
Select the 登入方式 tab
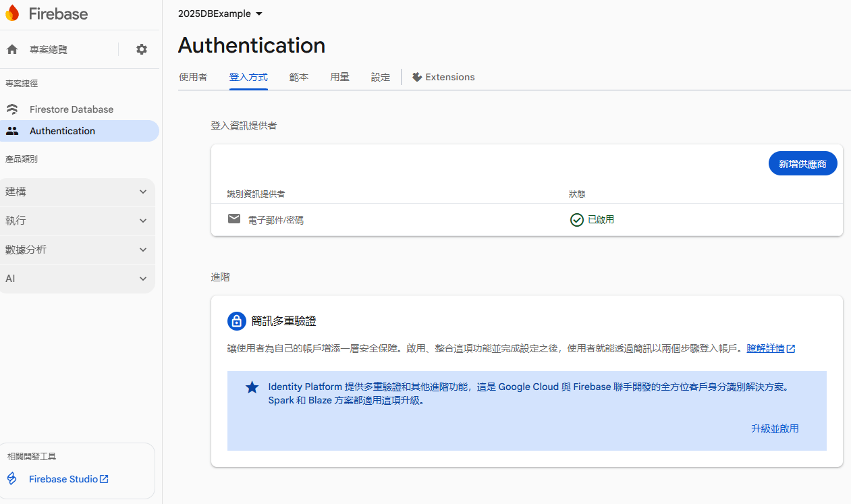coord(248,77)
